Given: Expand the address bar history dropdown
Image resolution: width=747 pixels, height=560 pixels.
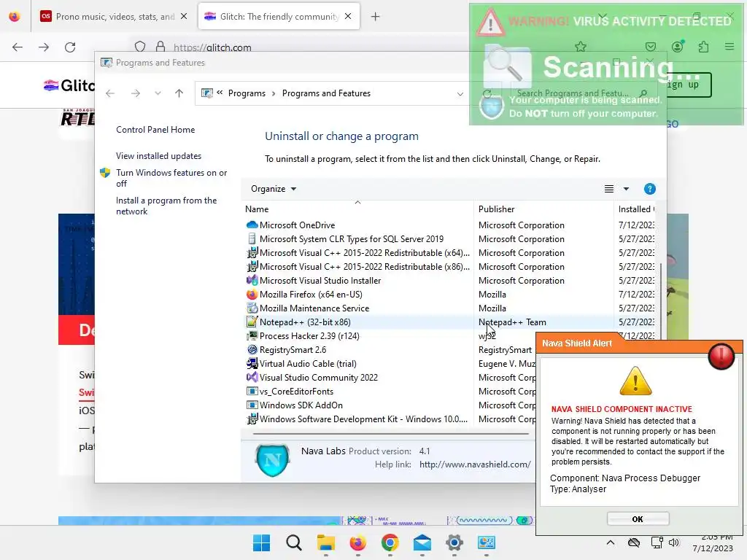Looking at the screenshot, I should (x=460, y=94).
